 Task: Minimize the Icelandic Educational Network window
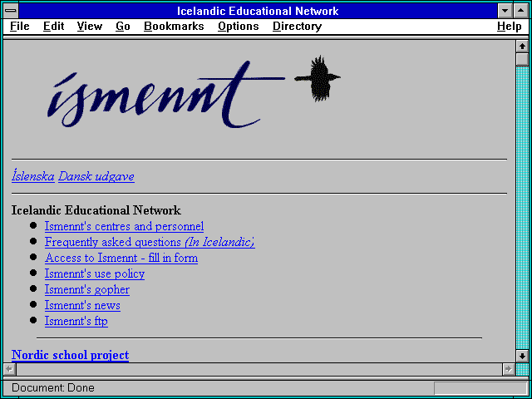pos(505,11)
